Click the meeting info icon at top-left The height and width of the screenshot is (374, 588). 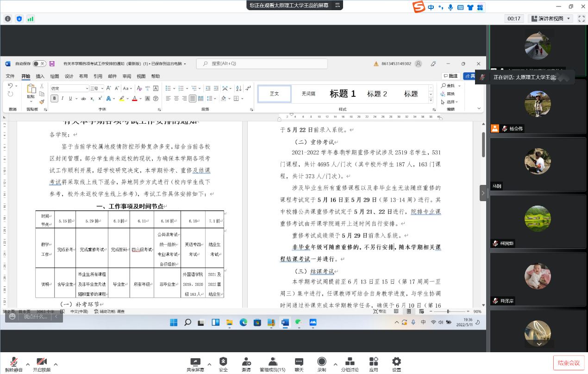tap(8, 19)
